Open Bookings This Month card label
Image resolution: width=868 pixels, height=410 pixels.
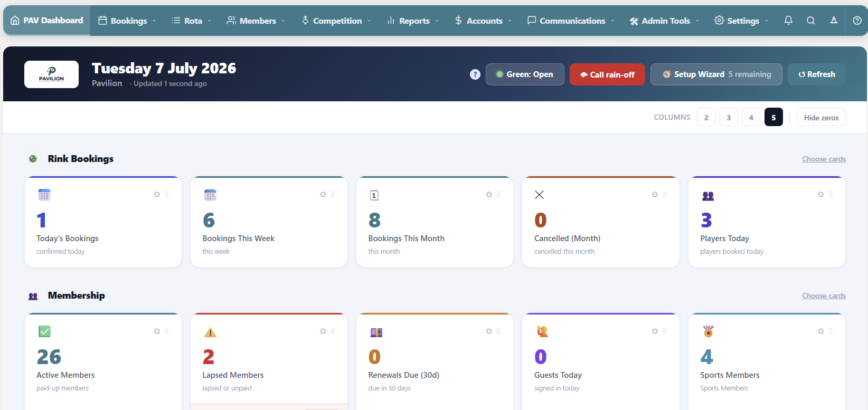click(x=407, y=239)
